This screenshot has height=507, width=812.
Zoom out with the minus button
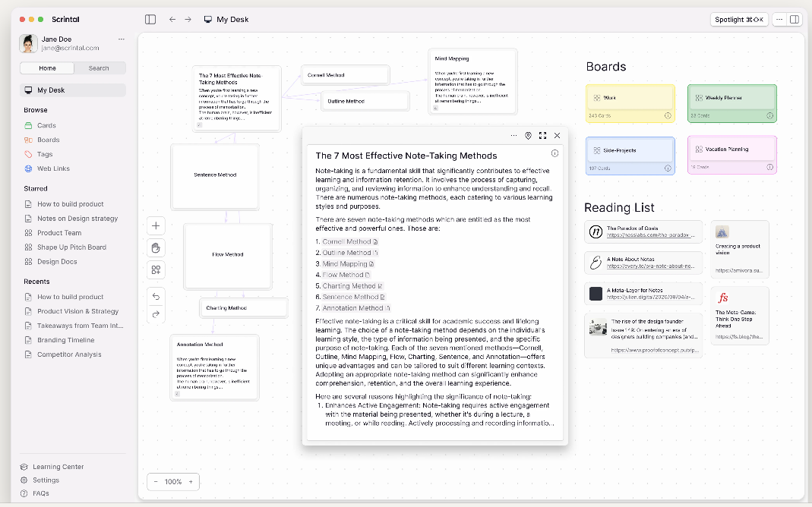[x=156, y=482]
